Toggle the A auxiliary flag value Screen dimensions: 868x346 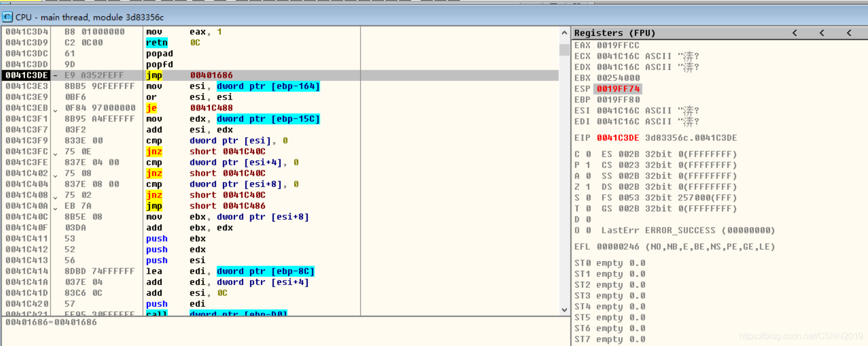coord(588,176)
